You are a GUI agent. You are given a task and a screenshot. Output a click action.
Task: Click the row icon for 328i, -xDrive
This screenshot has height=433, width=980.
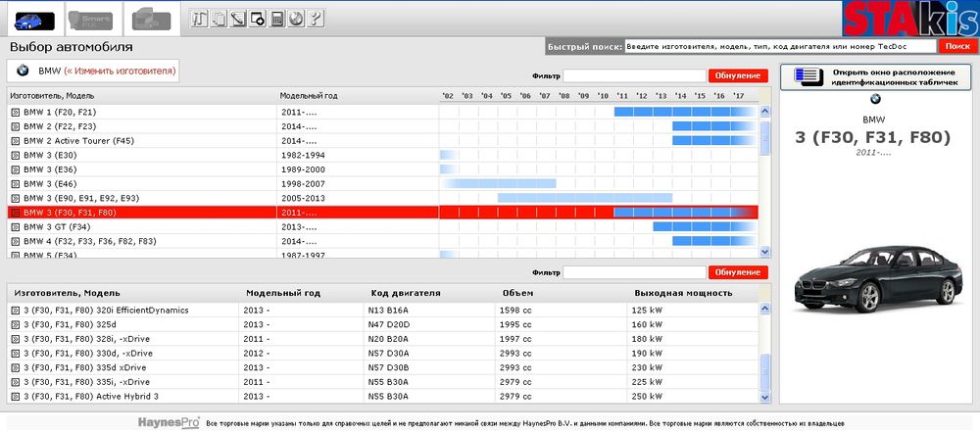pyautogui.click(x=16, y=339)
